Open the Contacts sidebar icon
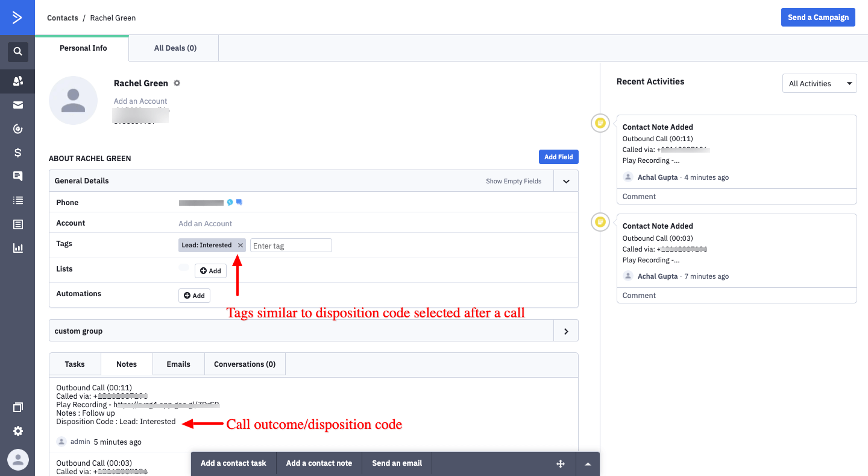Viewport: 868px width, 476px height. (x=18, y=81)
